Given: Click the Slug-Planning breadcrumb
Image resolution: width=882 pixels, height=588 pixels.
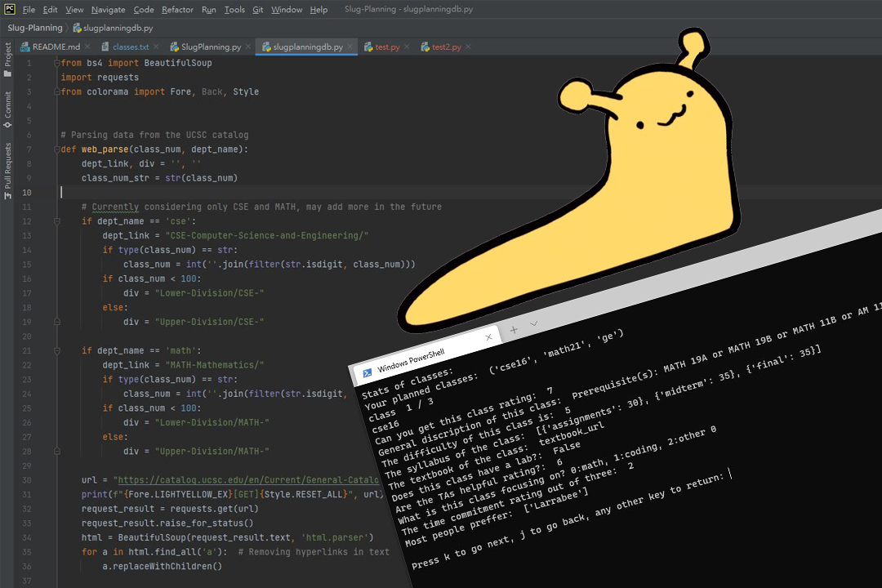Looking at the screenshot, I should [x=35, y=28].
